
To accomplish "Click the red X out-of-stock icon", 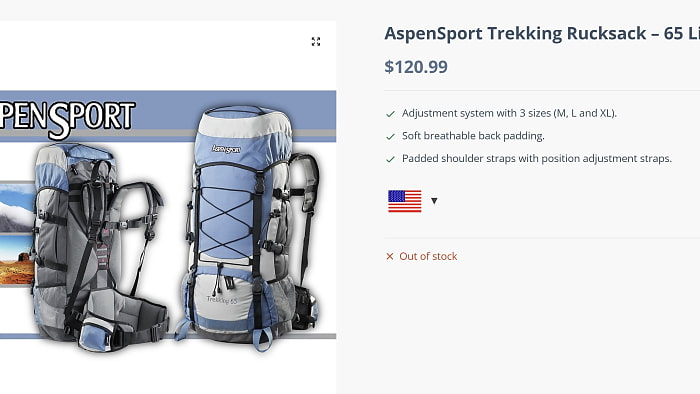I will tap(390, 256).
